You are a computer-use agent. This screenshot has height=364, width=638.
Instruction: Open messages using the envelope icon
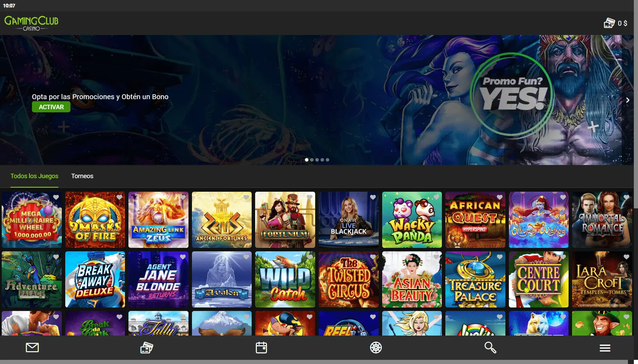[32, 348]
